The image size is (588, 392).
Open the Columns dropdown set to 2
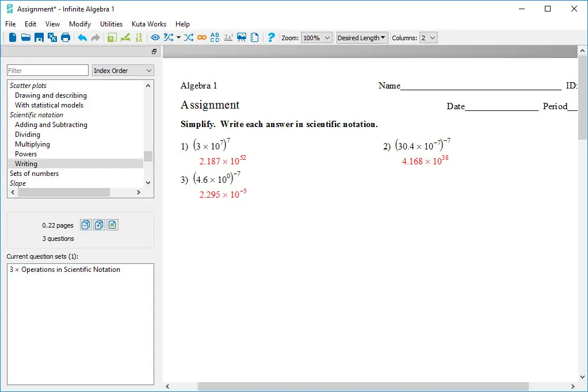pos(428,38)
